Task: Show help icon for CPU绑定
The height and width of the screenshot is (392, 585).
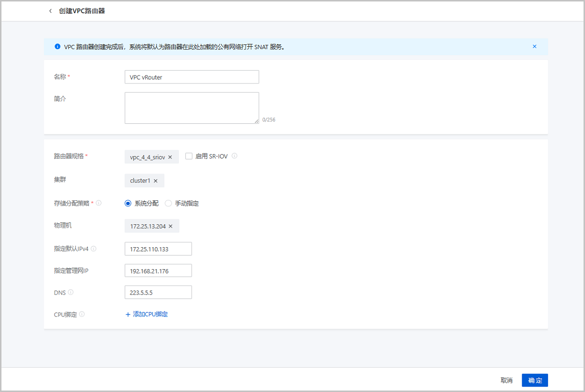Action: click(82, 314)
